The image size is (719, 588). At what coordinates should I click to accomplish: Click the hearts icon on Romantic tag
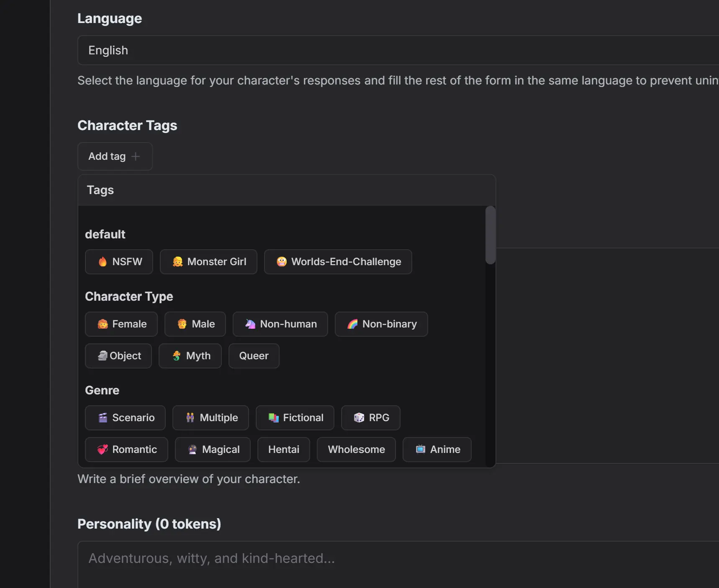point(103,450)
